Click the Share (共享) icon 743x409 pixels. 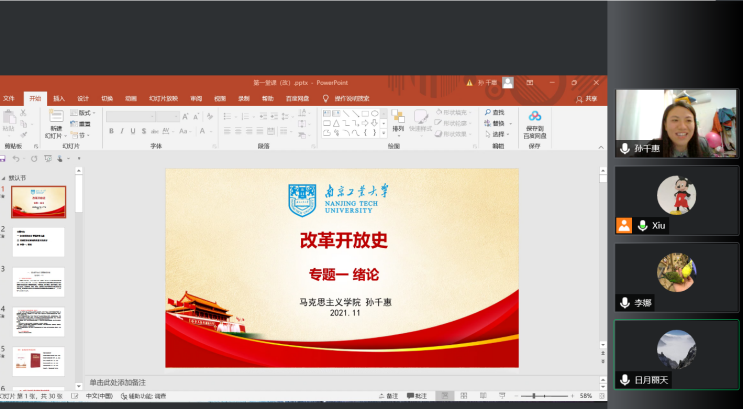587,99
